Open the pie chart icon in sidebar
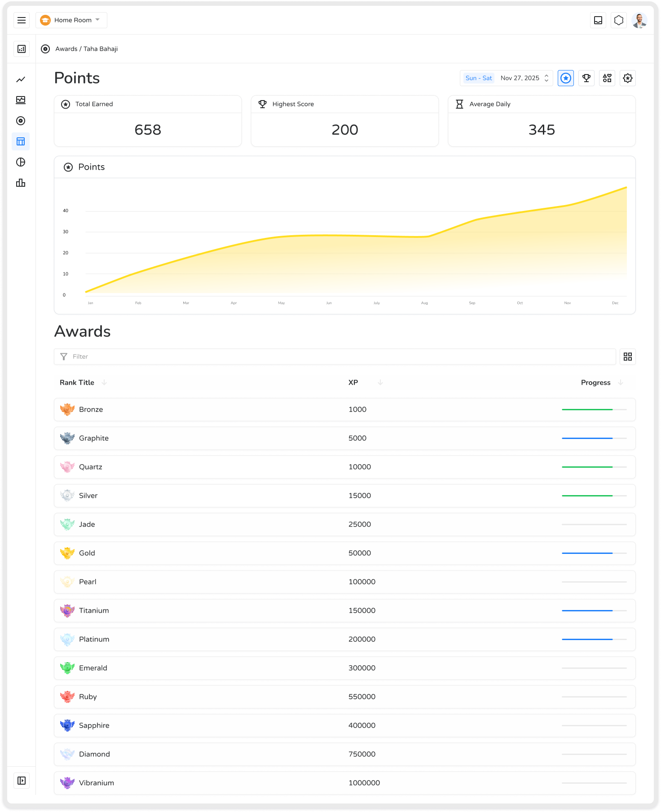The height and width of the screenshot is (812, 661). click(21, 162)
